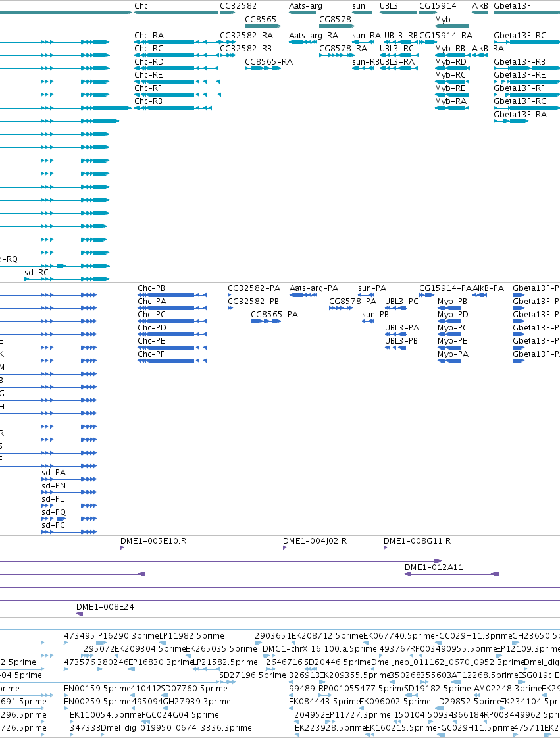Click protein CG32582-PA
Image resolution: width=560 pixels, height=738 pixels.
tap(254, 288)
